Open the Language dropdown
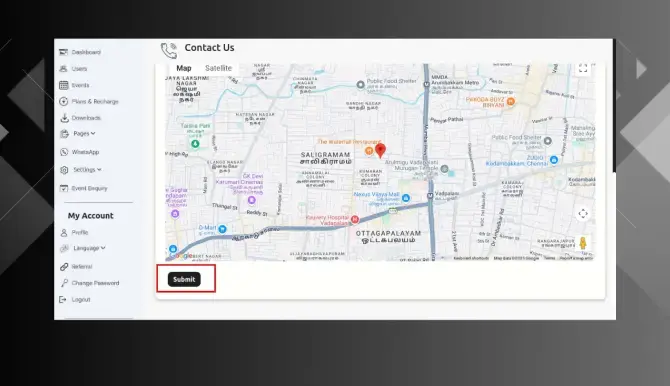This screenshot has height=386, width=670. [x=88, y=248]
